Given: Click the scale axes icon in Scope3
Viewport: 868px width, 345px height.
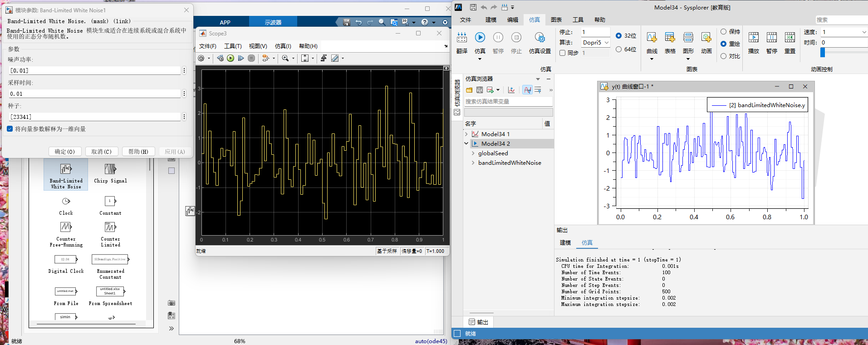Looking at the screenshot, I should pyautogui.click(x=305, y=58).
